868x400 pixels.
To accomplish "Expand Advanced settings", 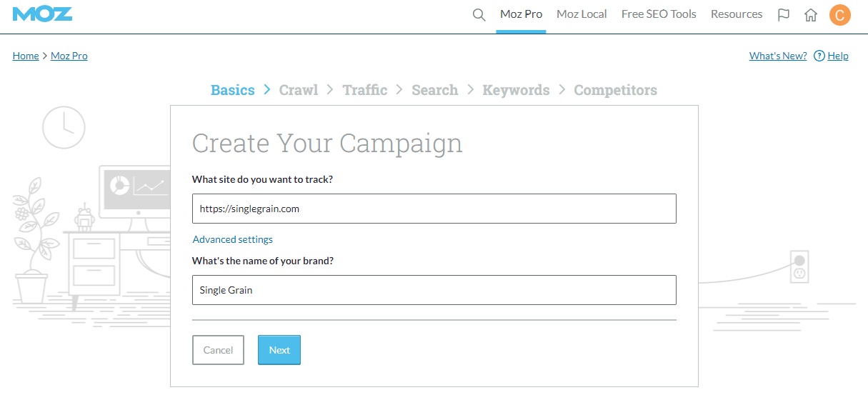I will [233, 239].
